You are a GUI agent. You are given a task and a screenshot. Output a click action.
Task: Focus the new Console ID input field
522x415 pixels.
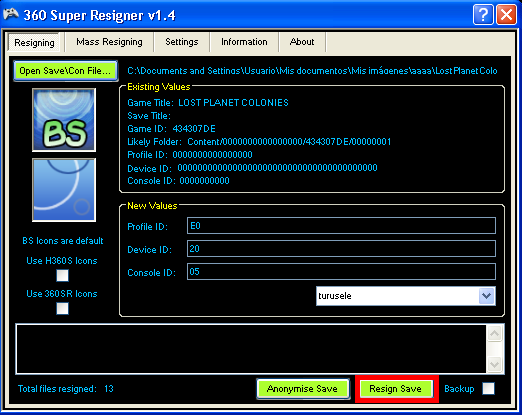click(341, 272)
